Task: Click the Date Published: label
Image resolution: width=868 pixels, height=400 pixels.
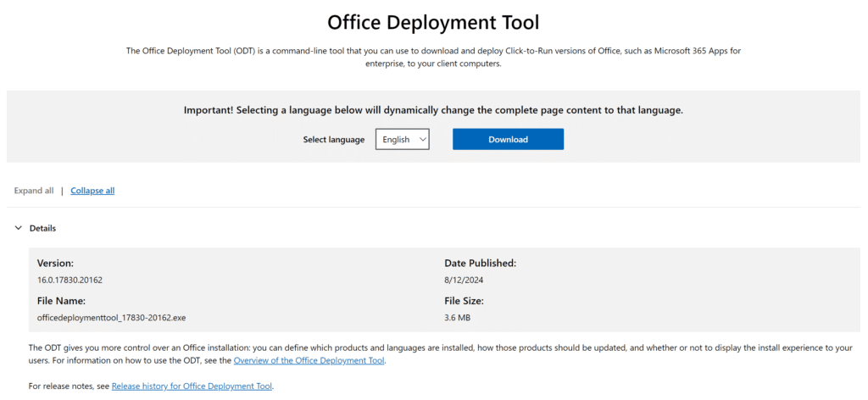Action: tap(481, 264)
